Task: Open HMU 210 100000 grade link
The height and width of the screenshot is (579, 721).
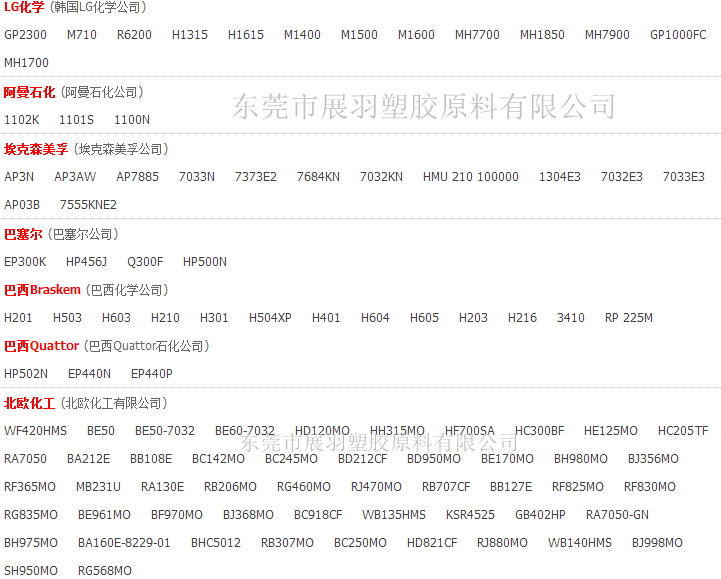Action: pos(470,177)
